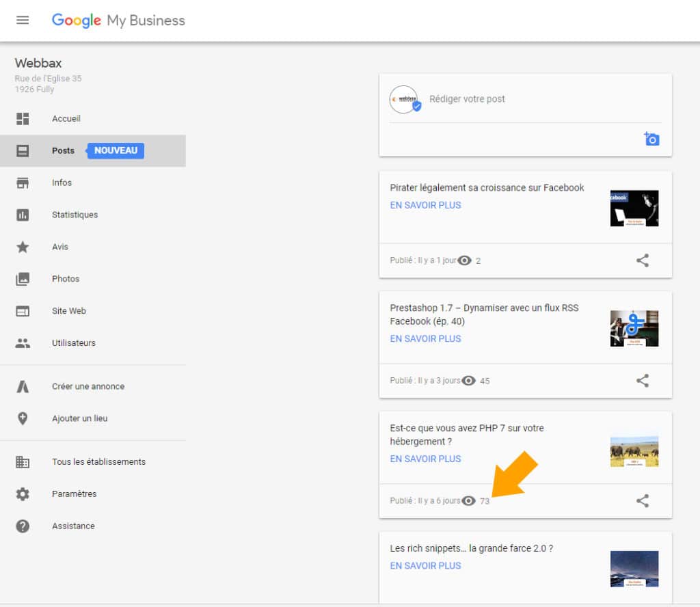Viewport: 700px width, 607px height.
Task: Click Publié : Il y a 6 jours
Action: 425,501
